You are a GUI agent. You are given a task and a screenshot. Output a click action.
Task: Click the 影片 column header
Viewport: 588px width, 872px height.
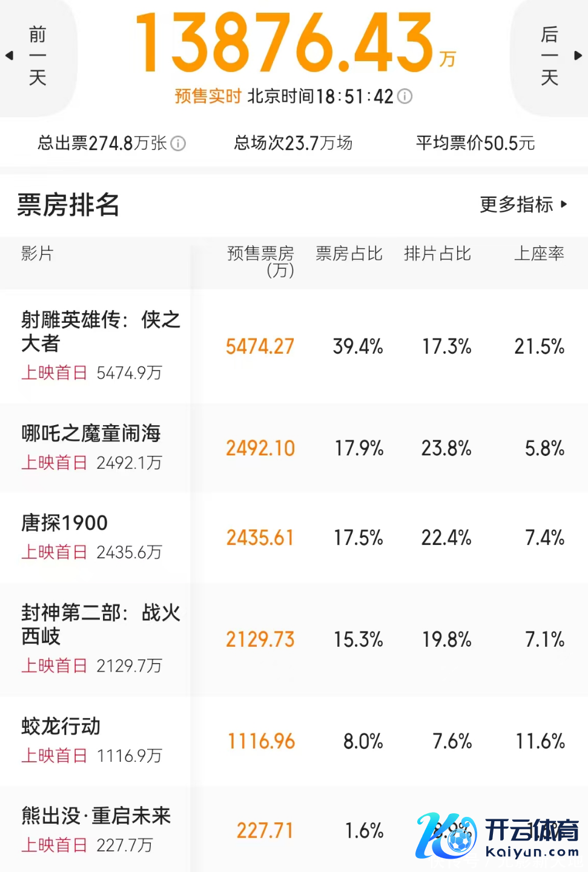click(x=38, y=254)
